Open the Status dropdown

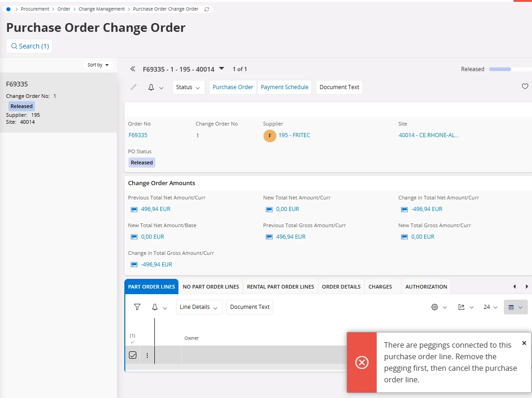[188, 87]
